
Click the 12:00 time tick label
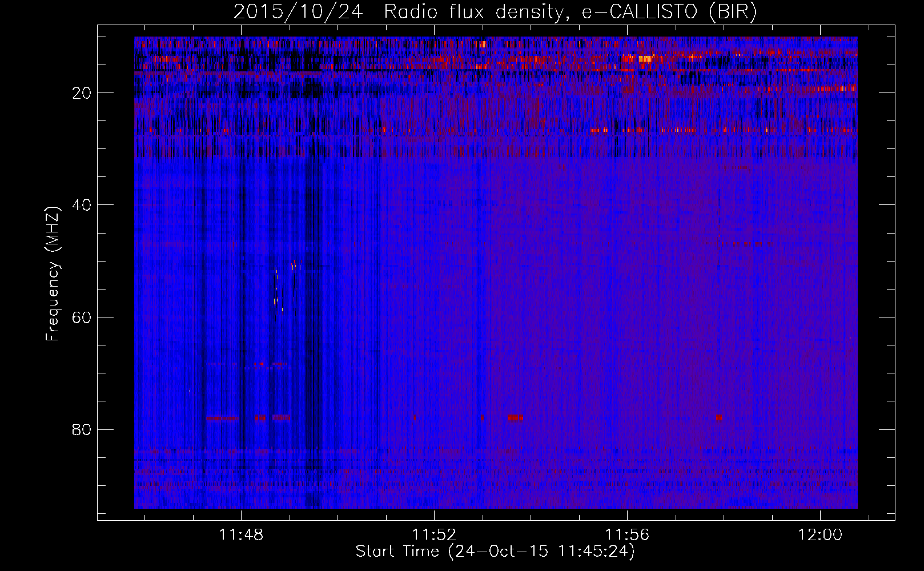pos(820,535)
